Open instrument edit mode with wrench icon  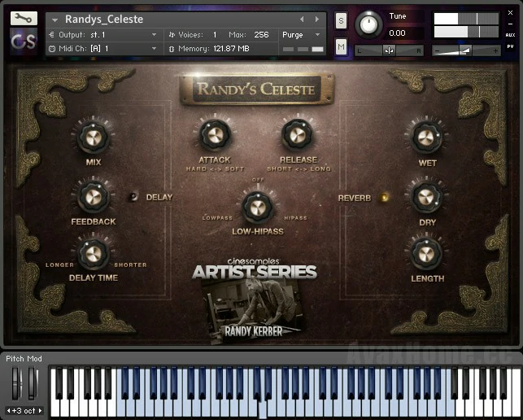24,19
